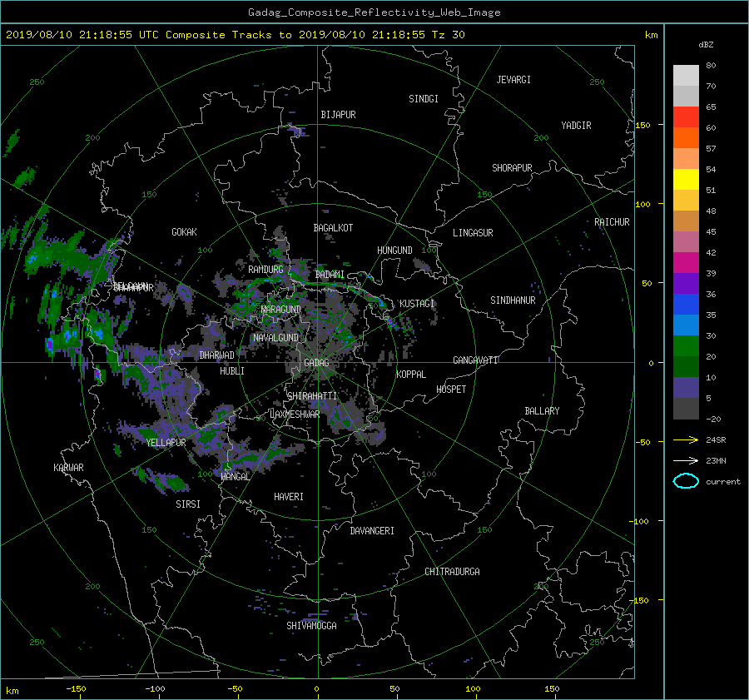Click the GANGAVATI map label

(x=475, y=360)
